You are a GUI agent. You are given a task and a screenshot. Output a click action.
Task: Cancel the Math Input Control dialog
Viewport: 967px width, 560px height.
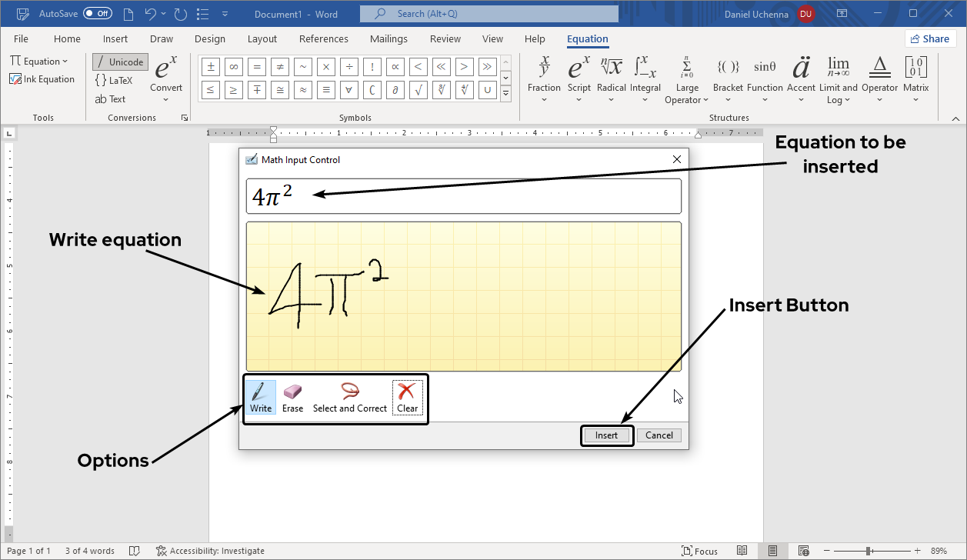(x=659, y=435)
